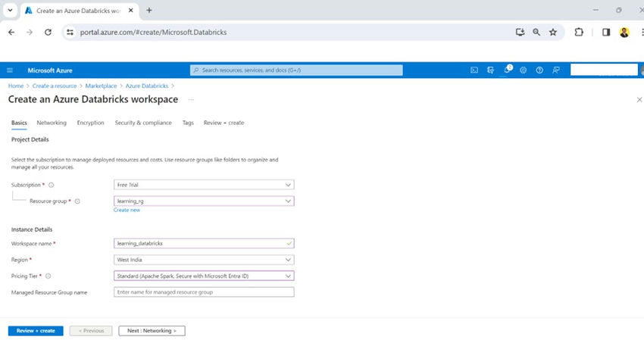
Task: Open the Region dropdown showing West India
Action: (x=204, y=260)
